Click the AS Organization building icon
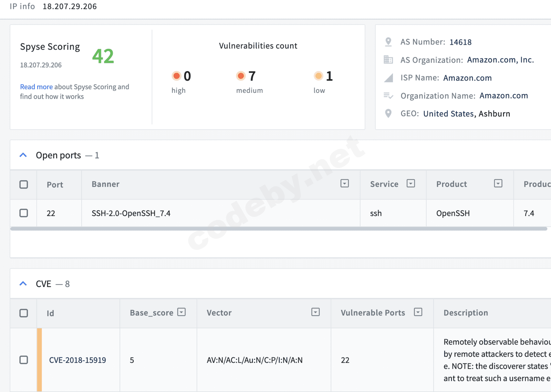Viewport: 551px width, 392px height. [388, 60]
